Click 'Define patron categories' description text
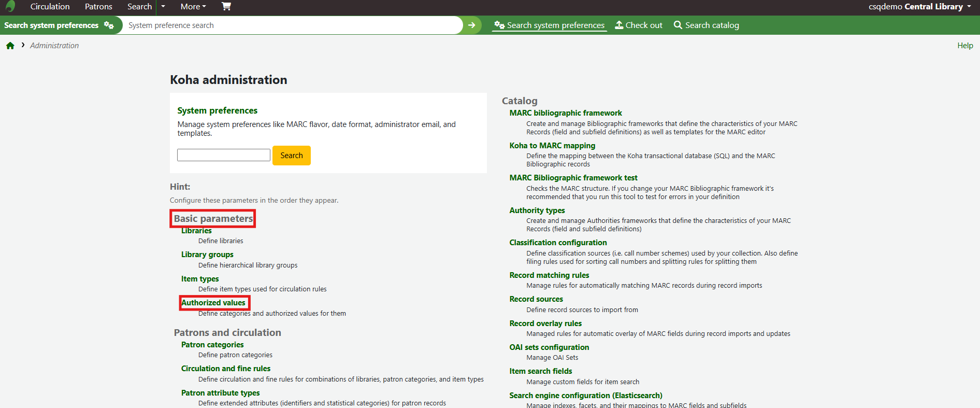Viewport: 980px width, 408px height. click(x=235, y=355)
